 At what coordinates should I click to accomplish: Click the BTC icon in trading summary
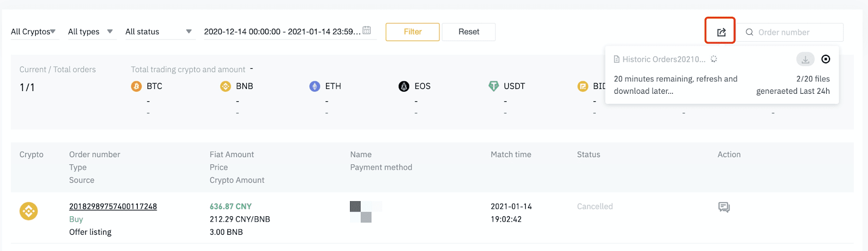pyautogui.click(x=137, y=86)
